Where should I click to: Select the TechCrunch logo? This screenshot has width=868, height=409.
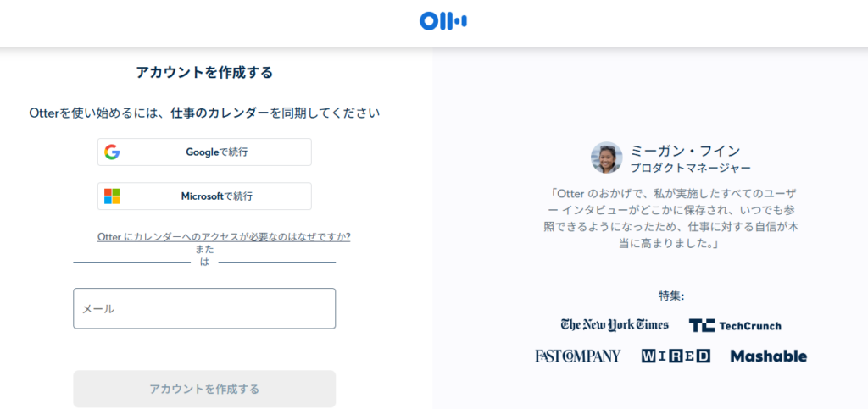pos(735,326)
